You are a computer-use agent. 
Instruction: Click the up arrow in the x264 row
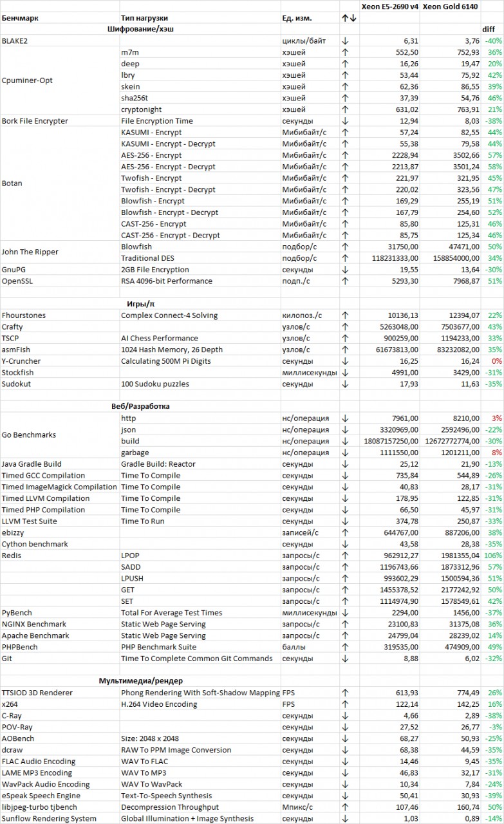345,704
